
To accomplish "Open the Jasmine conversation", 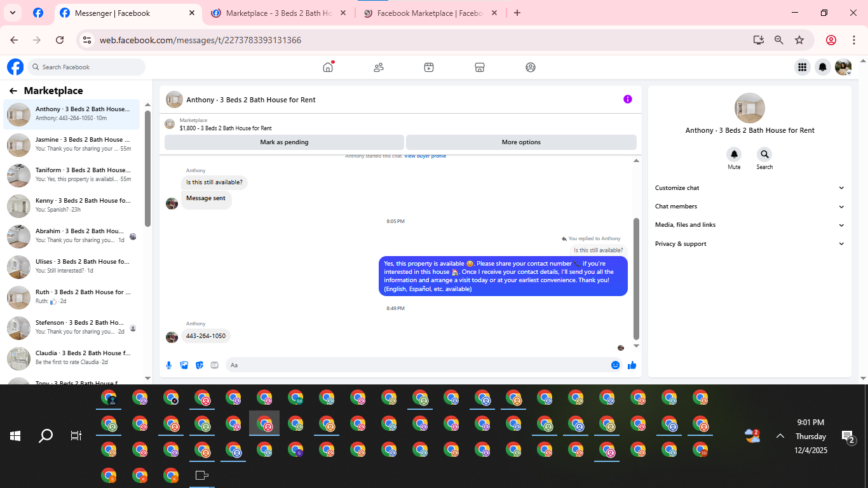I will point(71,145).
